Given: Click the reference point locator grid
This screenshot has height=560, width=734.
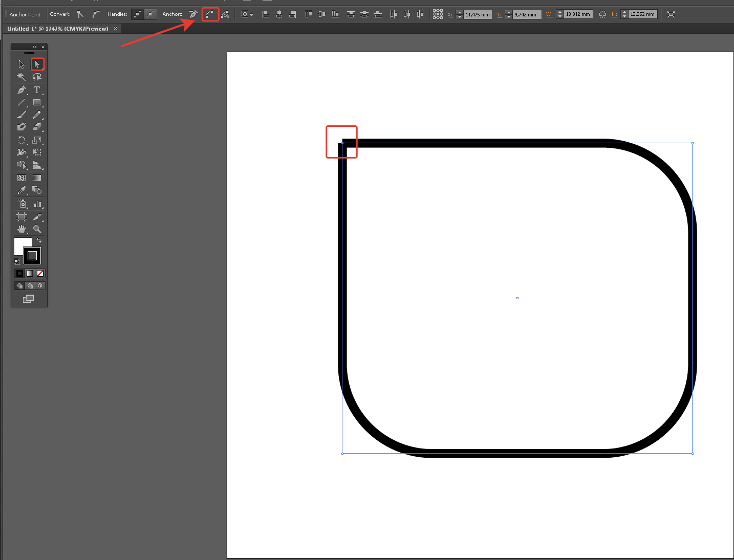Looking at the screenshot, I should tap(438, 14).
